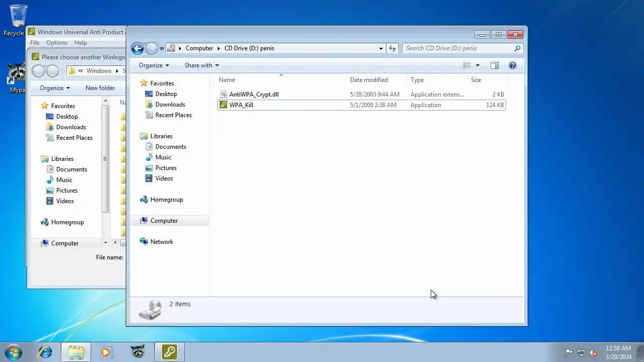This screenshot has width=644, height=362.
Task: Click the Windows Explorer taskbar button
Action: click(76, 352)
